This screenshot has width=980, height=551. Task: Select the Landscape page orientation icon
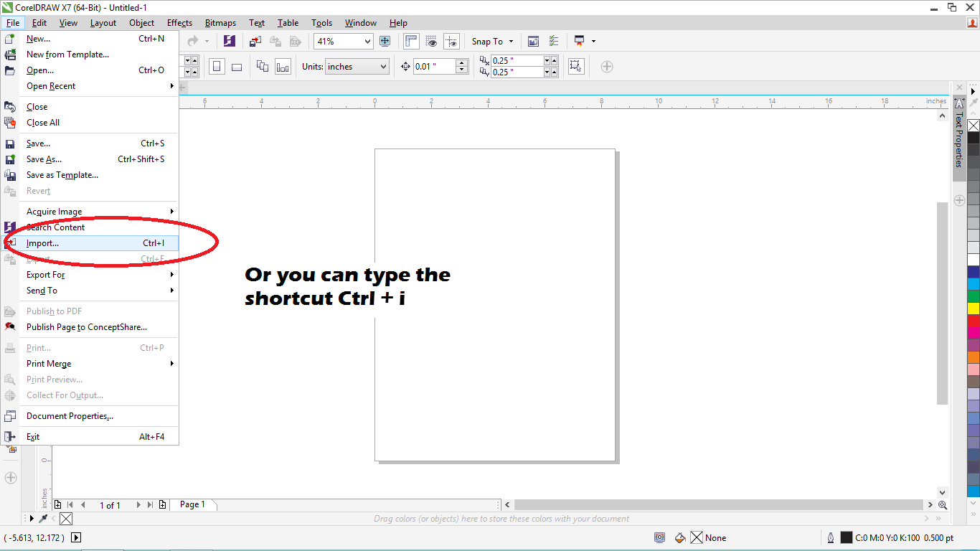point(237,66)
